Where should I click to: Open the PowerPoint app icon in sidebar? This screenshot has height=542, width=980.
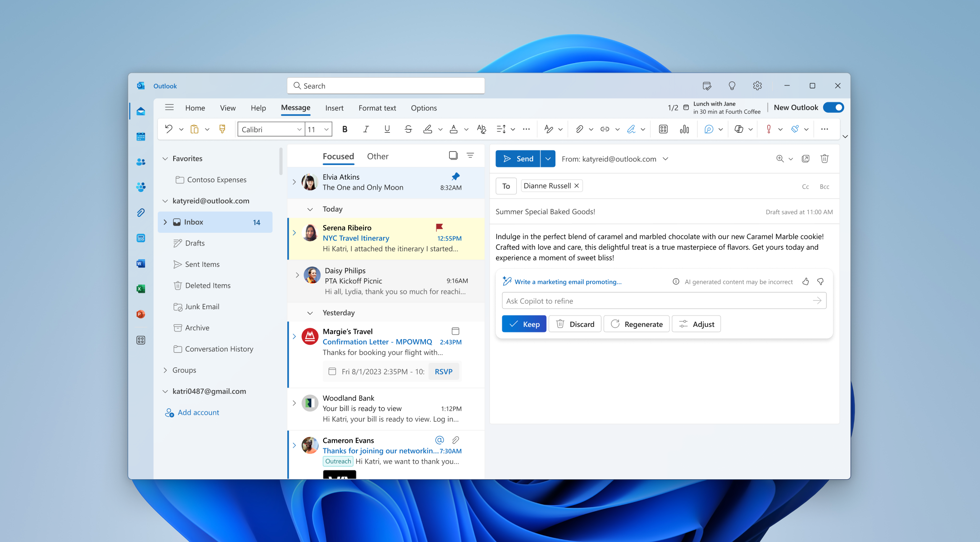point(141,314)
